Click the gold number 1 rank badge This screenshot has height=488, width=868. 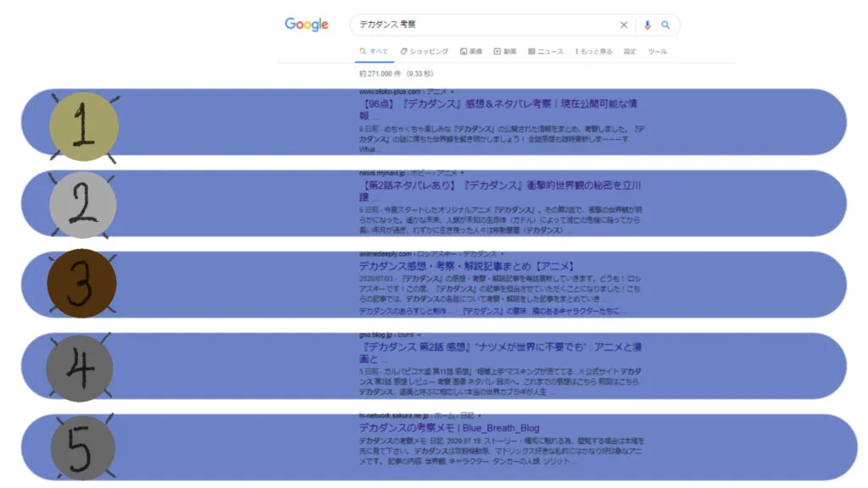point(83,127)
